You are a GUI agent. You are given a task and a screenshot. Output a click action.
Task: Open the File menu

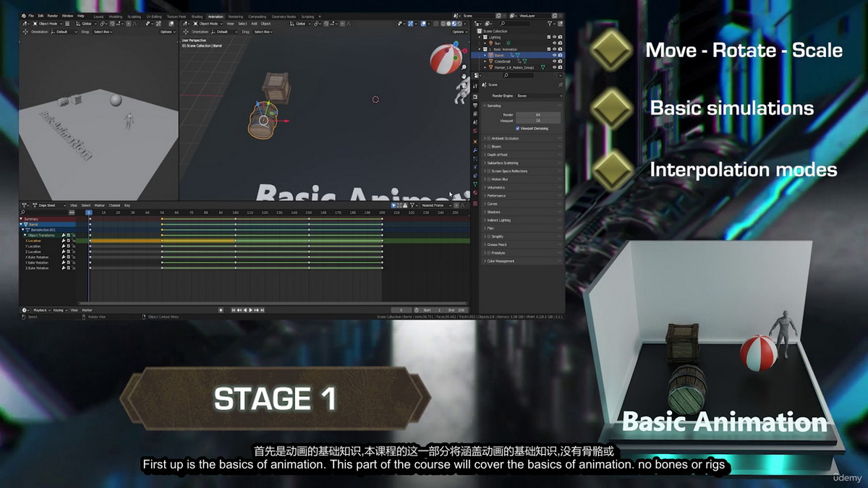click(31, 15)
